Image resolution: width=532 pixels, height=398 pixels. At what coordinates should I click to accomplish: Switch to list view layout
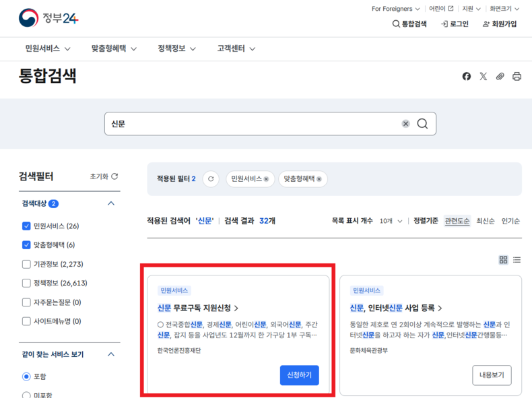tap(517, 260)
